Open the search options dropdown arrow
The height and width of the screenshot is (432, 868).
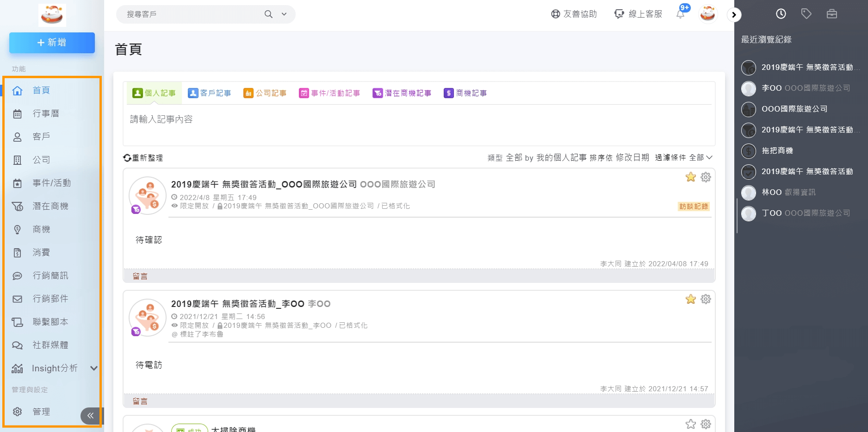point(284,14)
